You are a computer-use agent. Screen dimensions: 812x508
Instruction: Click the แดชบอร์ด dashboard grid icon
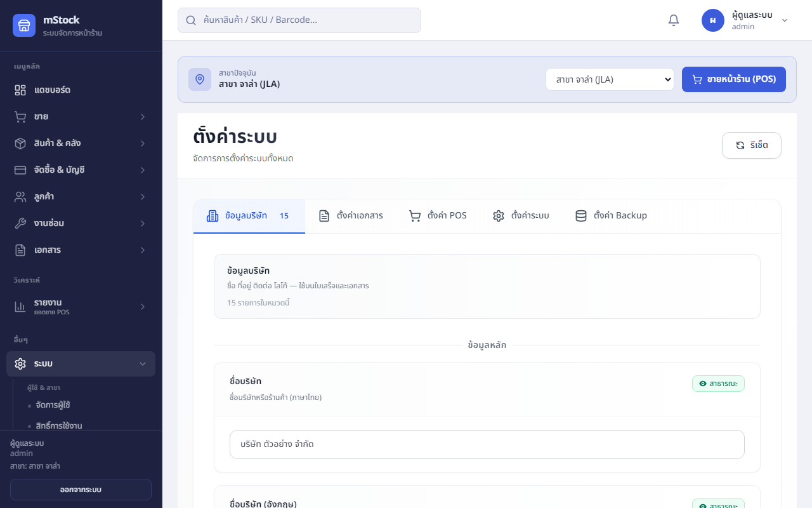(x=20, y=90)
